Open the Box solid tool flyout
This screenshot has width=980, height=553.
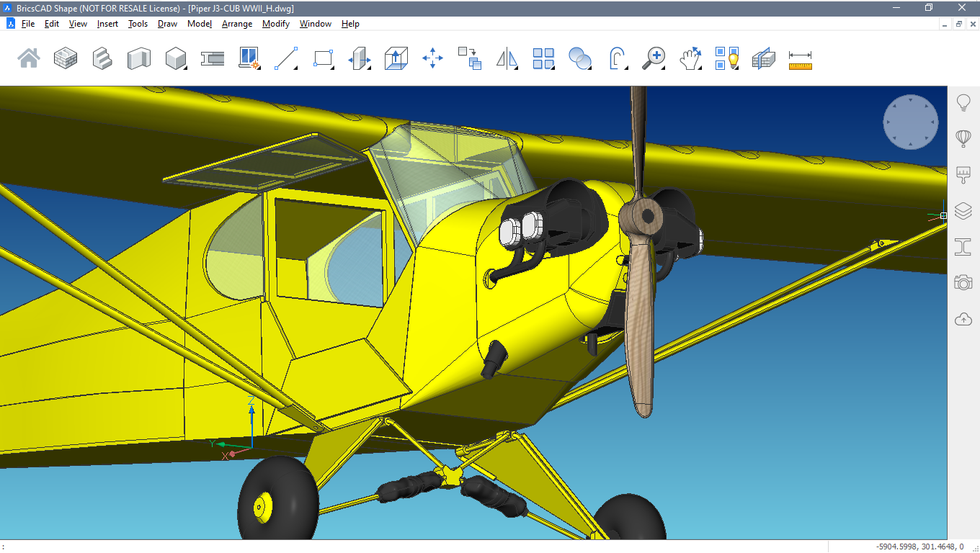[177, 58]
